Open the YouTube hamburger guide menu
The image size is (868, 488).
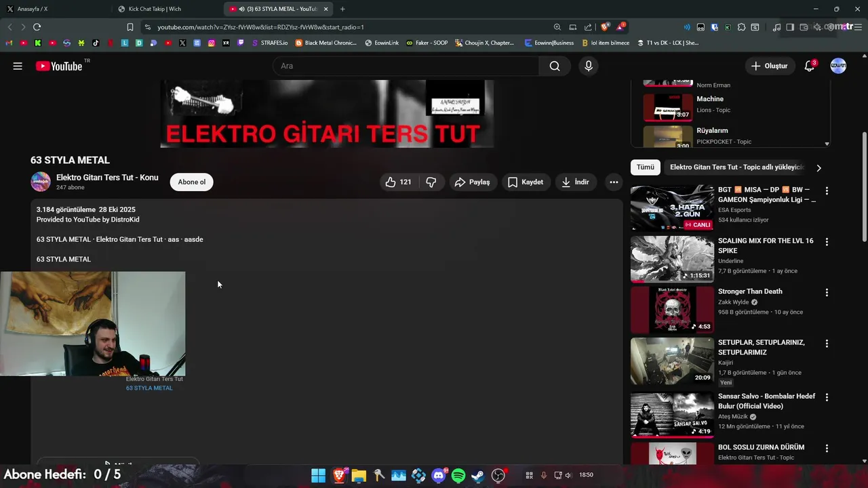(18, 66)
